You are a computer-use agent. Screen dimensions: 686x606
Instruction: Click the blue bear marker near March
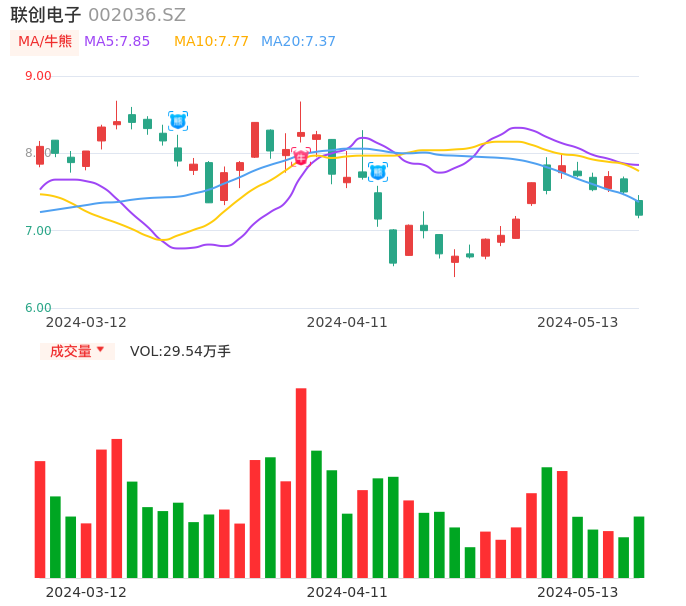[x=178, y=121]
